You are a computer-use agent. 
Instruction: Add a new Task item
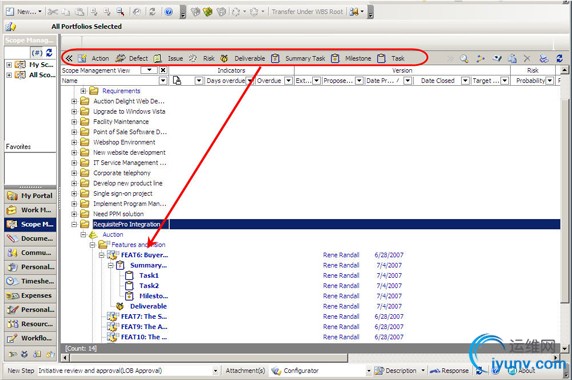(391, 58)
